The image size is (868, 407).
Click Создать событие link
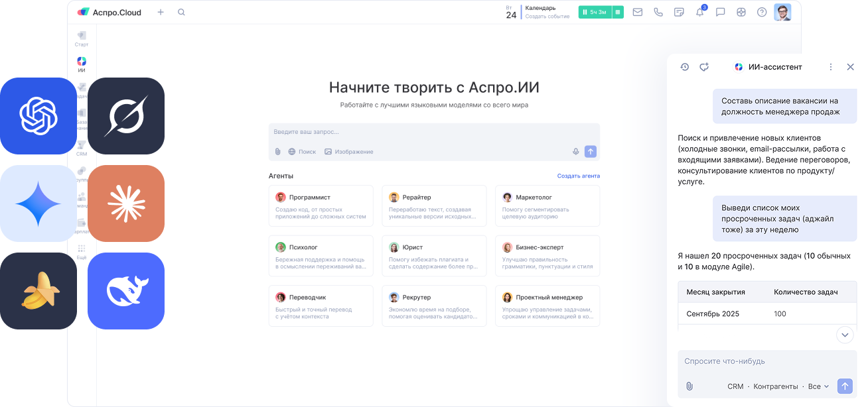click(547, 17)
